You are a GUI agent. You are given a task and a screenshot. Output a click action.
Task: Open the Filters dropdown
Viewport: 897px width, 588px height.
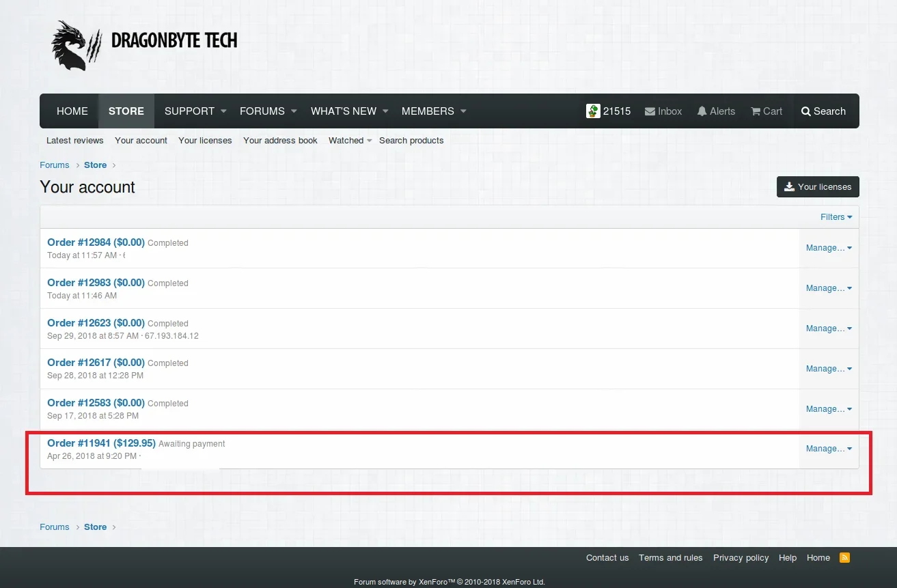[x=836, y=217]
